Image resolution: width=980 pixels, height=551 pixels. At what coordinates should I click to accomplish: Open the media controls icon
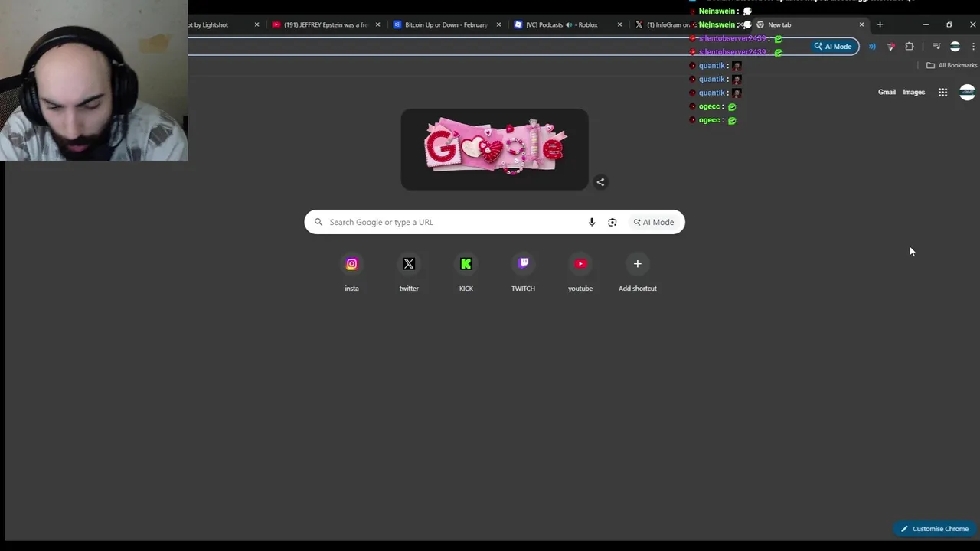coord(936,47)
